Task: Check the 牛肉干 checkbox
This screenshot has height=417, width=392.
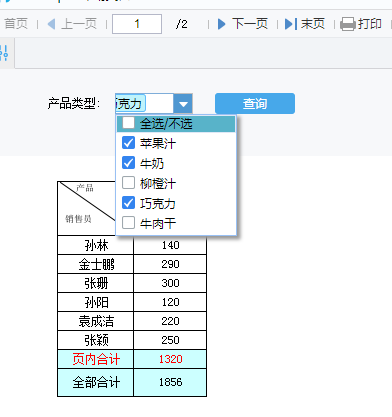Action: (128, 223)
